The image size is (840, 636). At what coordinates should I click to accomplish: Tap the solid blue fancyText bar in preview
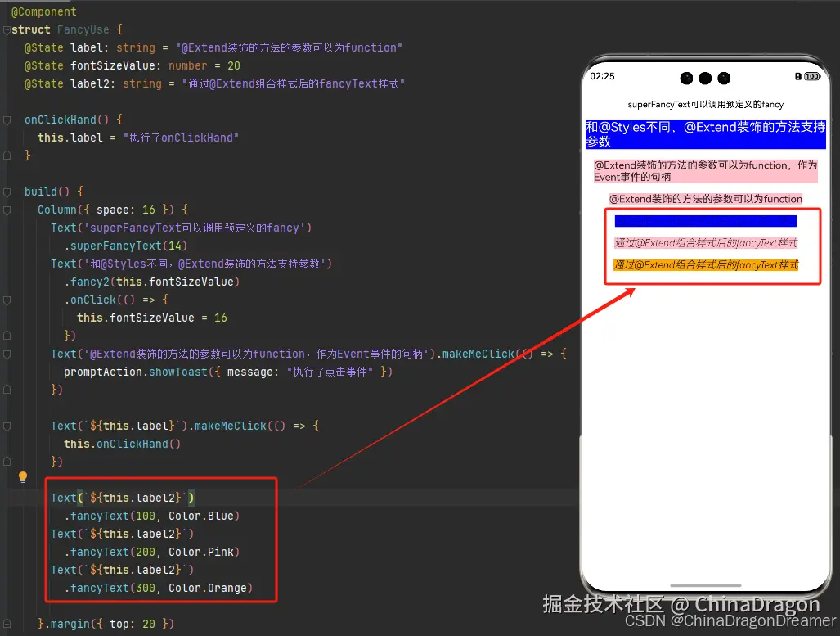point(706,221)
